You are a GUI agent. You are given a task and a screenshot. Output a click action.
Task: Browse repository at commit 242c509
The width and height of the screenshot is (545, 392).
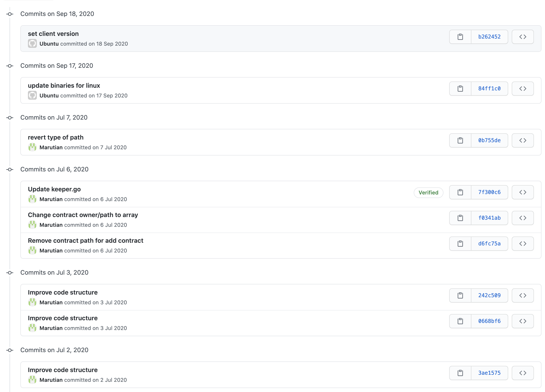click(522, 295)
